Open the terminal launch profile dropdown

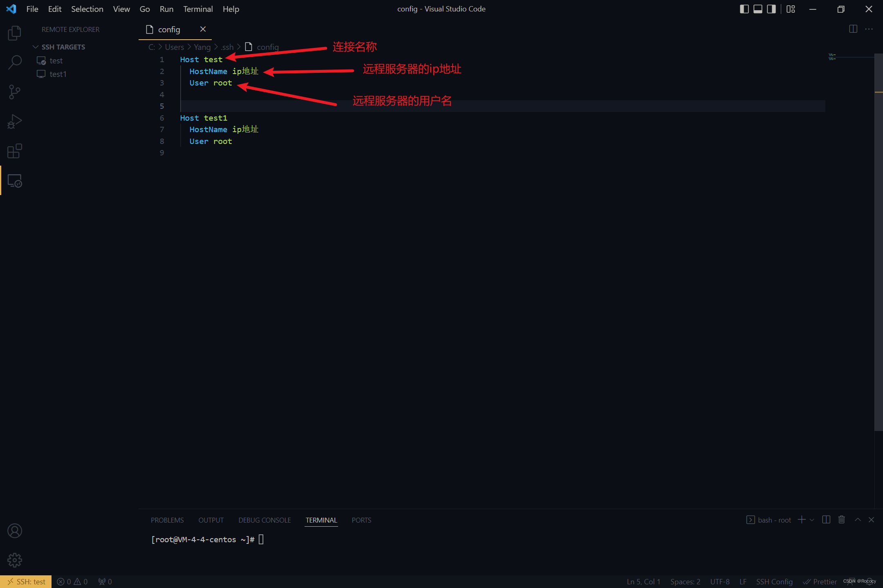pos(812,520)
